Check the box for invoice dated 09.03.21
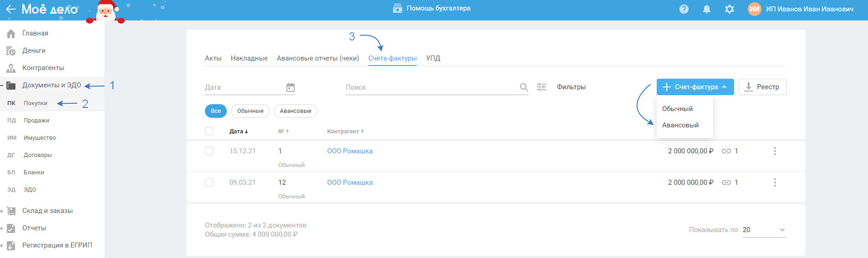 coord(209,182)
